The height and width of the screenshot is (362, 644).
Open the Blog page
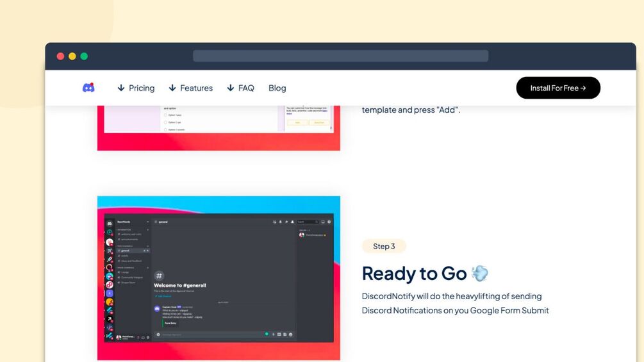(277, 88)
